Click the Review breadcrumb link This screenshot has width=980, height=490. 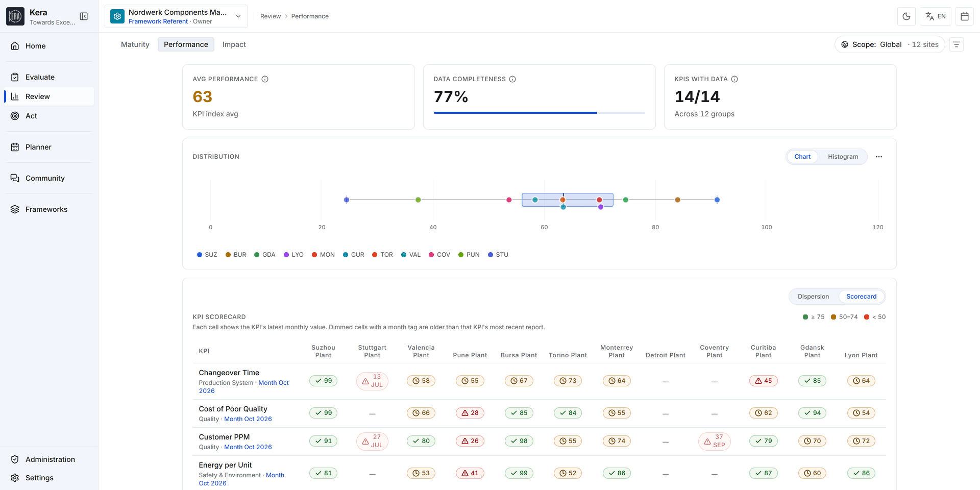click(271, 16)
